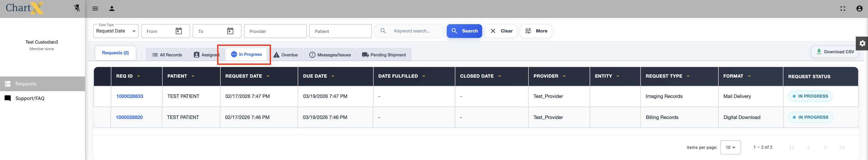Click the unpin sidebar icon

(x=77, y=8)
